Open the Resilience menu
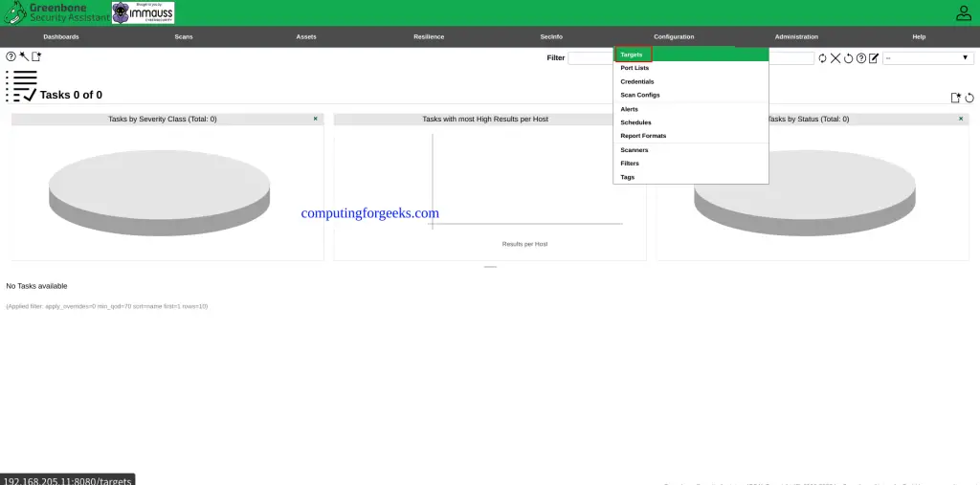The image size is (980, 485). point(429,37)
